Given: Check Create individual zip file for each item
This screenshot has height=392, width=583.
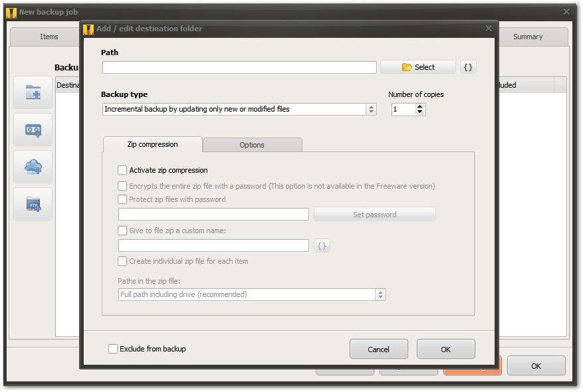Looking at the screenshot, I should [x=122, y=261].
